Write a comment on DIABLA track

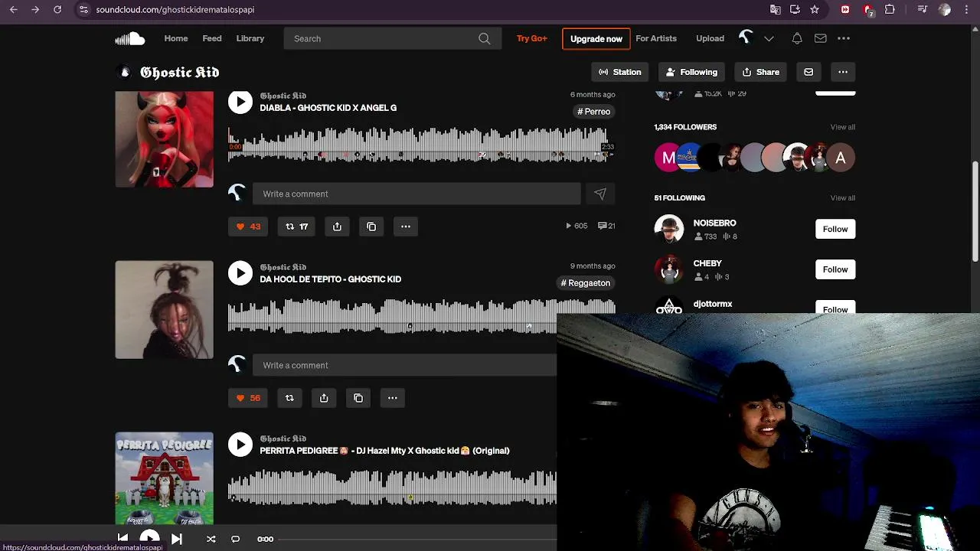pyautogui.click(x=416, y=194)
